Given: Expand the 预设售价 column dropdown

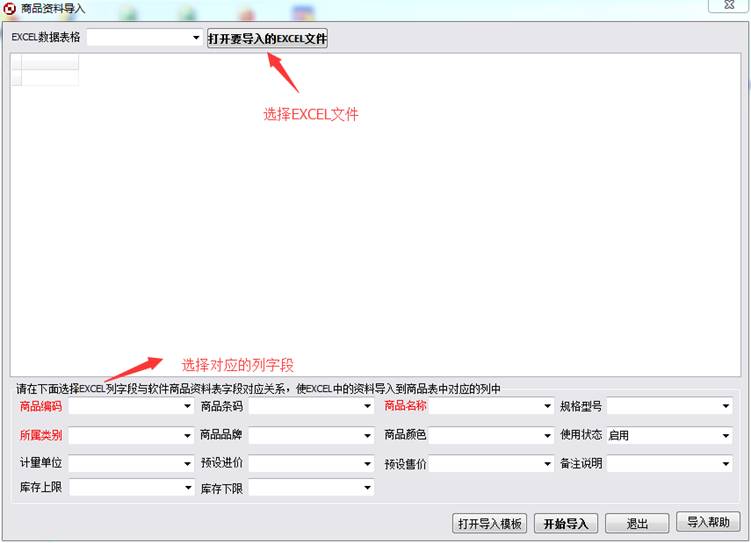Looking at the screenshot, I should coord(547,464).
